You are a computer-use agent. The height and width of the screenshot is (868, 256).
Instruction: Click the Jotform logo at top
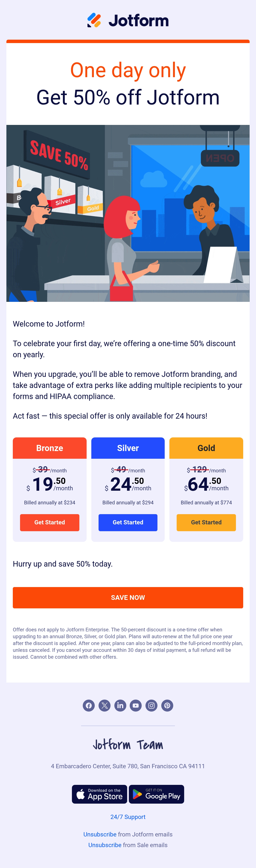click(x=128, y=20)
